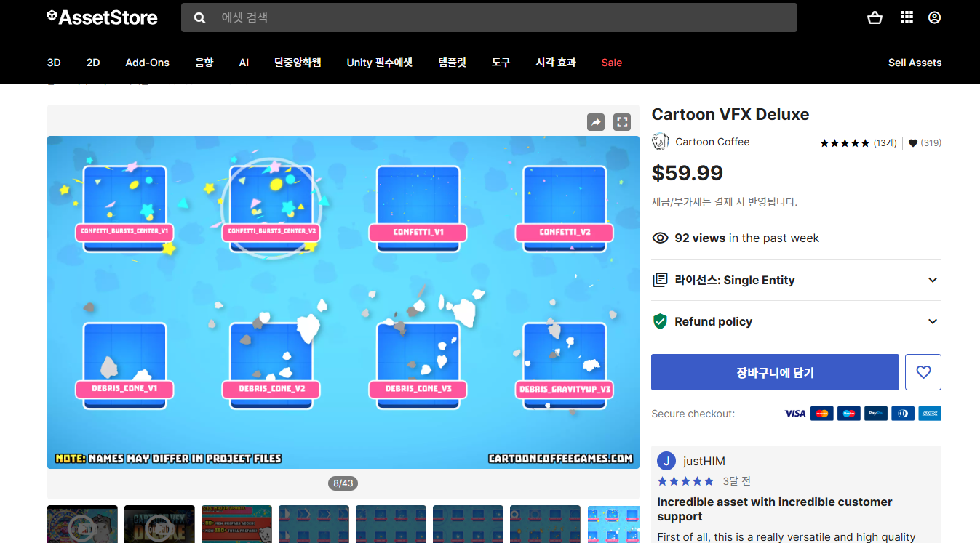Open review titled Incredible asset with incredible support
980x543 pixels.
pyautogui.click(x=774, y=509)
